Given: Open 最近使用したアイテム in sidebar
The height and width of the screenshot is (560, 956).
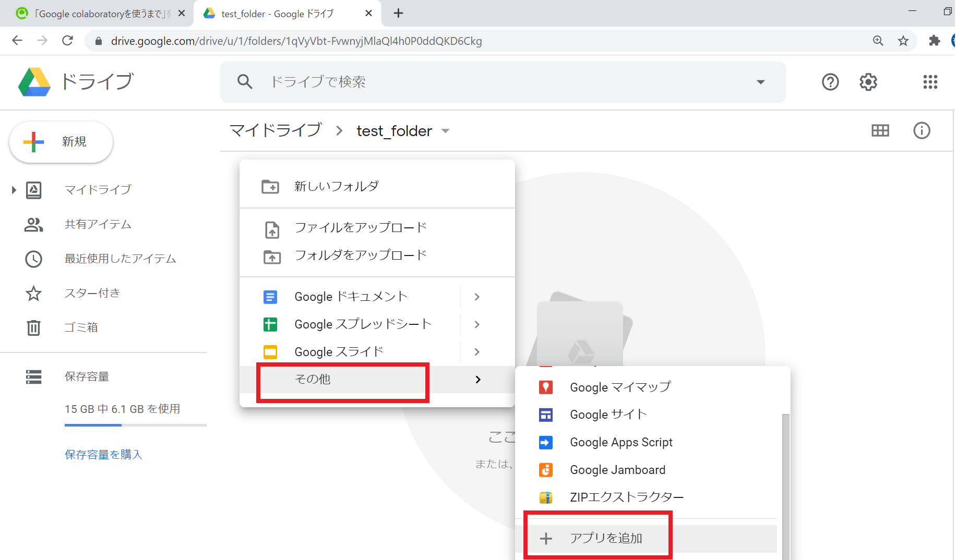Looking at the screenshot, I should 121,259.
